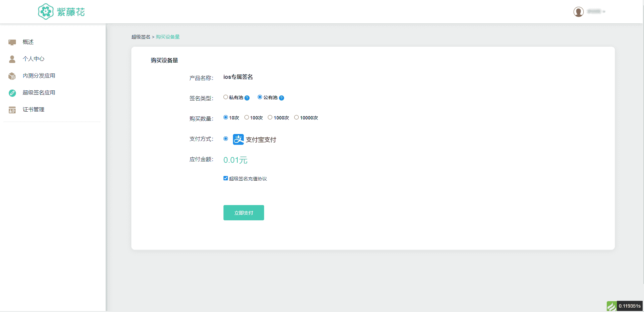644x312 pixels.
Task: Select the 私有池 radio option
Action: pos(226,97)
